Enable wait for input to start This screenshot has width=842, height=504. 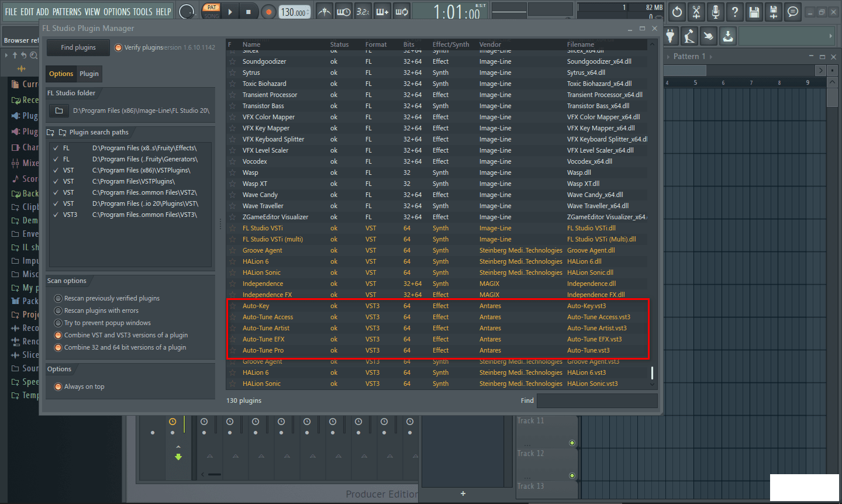tap(344, 11)
